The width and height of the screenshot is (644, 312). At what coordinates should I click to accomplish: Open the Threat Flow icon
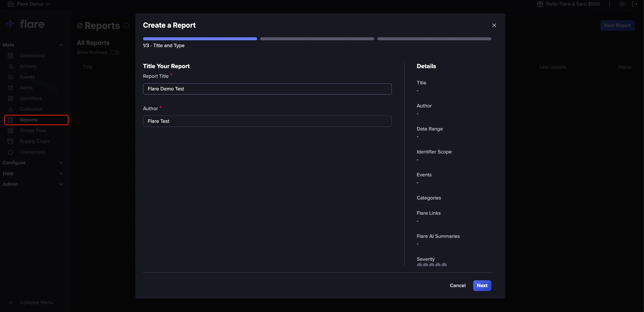pyautogui.click(x=10, y=130)
